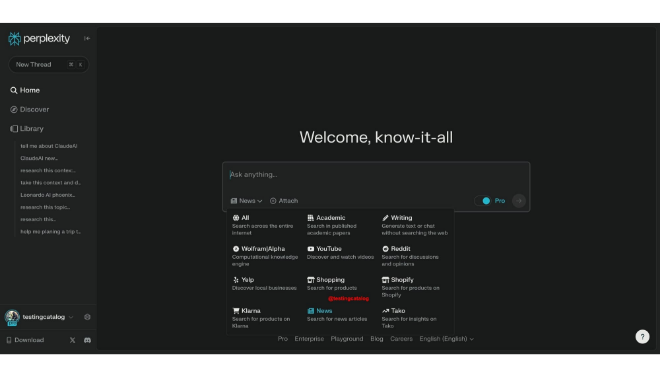Expand the testingcatalog account chevron
The width and height of the screenshot is (660, 377).
point(71,317)
